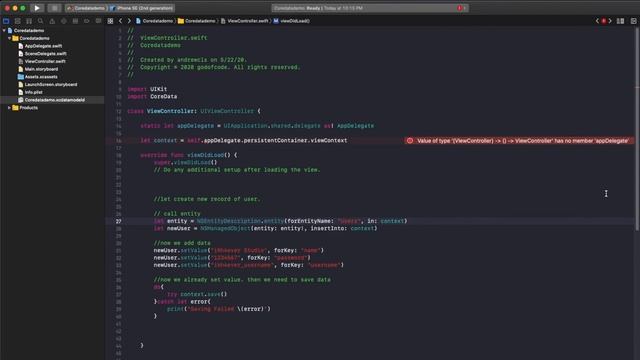Open the related items grid menu
The height and width of the screenshot is (360, 640).
(x=110, y=21)
